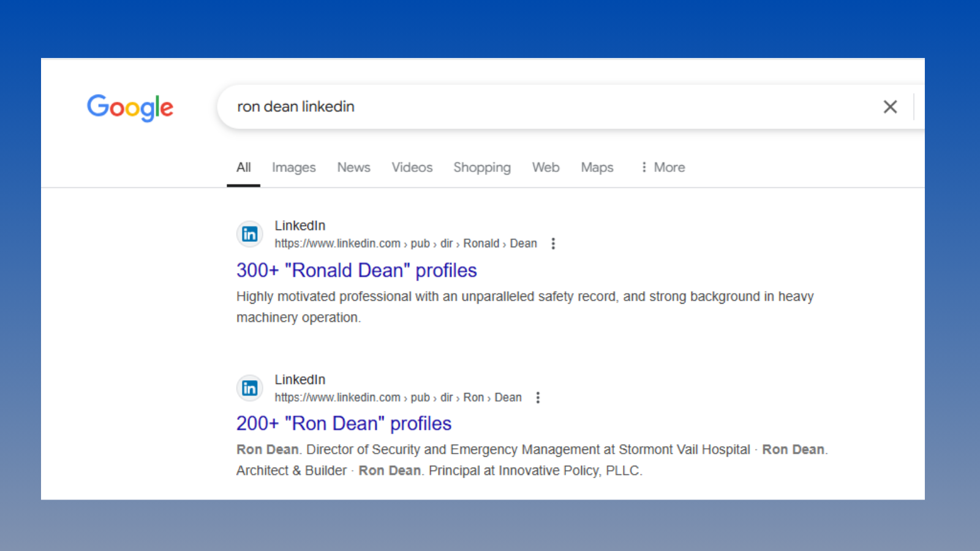Screen dimensions: 980x551
Task: Click the LinkedIn site name above Ron Dean result
Action: click(300, 380)
